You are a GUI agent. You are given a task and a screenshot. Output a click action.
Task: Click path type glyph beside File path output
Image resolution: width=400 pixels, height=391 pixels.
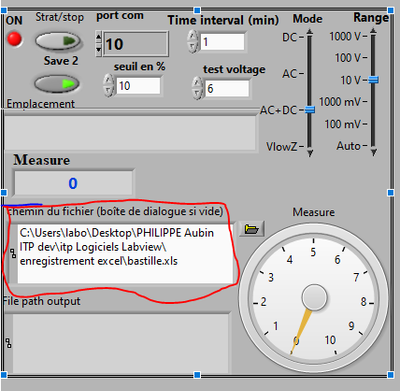tap(8, 343)
